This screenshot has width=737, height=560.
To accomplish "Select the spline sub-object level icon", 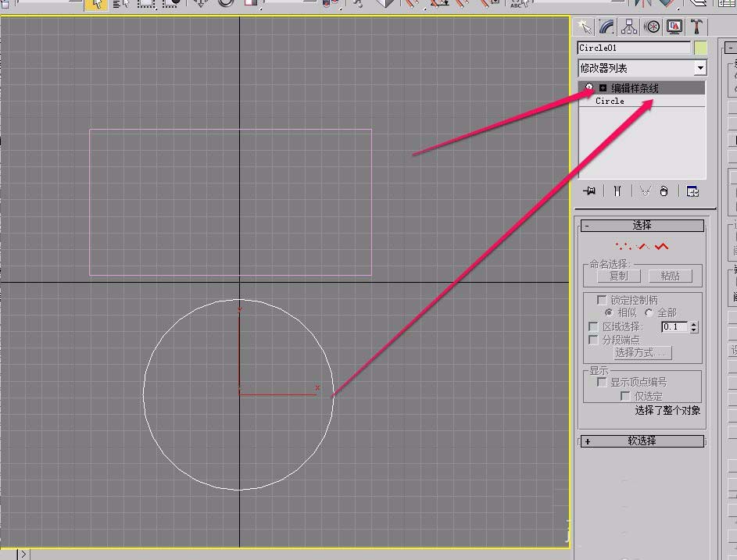I will point(663,246).
